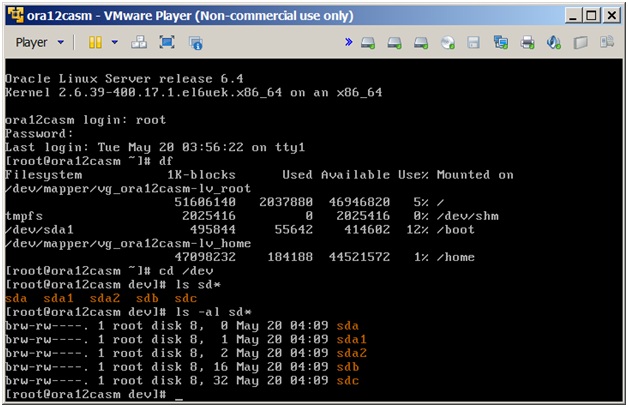Image resolution: width=628 pixels, height=407 pixels.
Task: Pause the virtual machine
Action: (95, 42)
